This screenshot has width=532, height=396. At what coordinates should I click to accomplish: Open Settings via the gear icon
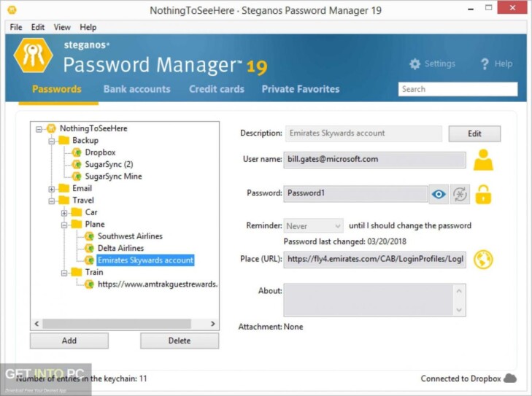click(415, 63)
